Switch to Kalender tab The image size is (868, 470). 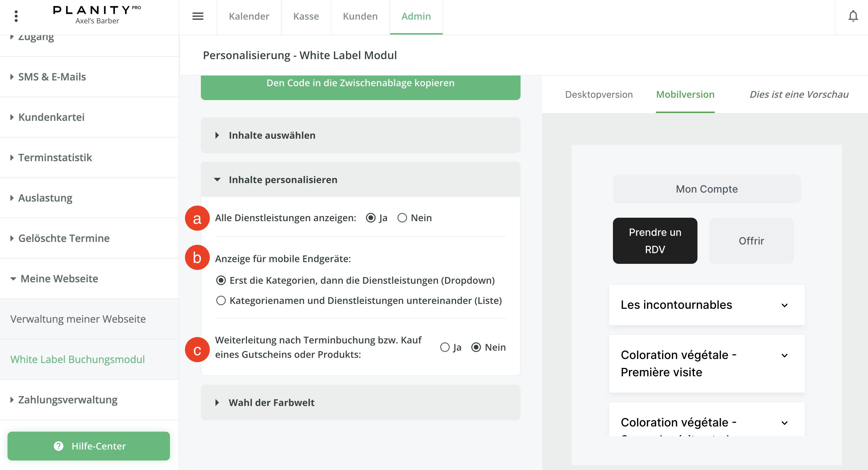tap(249, 16)
